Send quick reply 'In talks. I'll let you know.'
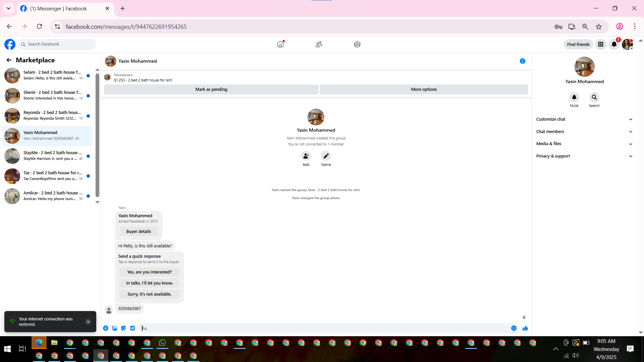 tap(149, 283)
